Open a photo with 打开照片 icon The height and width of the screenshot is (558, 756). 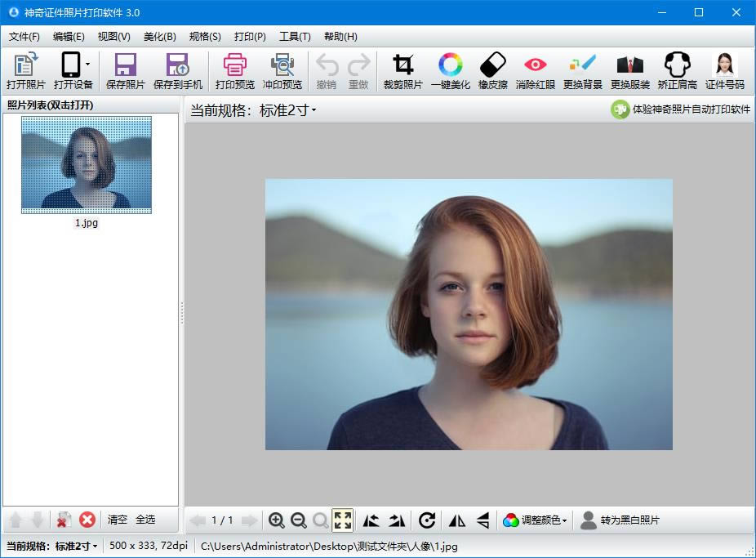[x=25, y=71]
